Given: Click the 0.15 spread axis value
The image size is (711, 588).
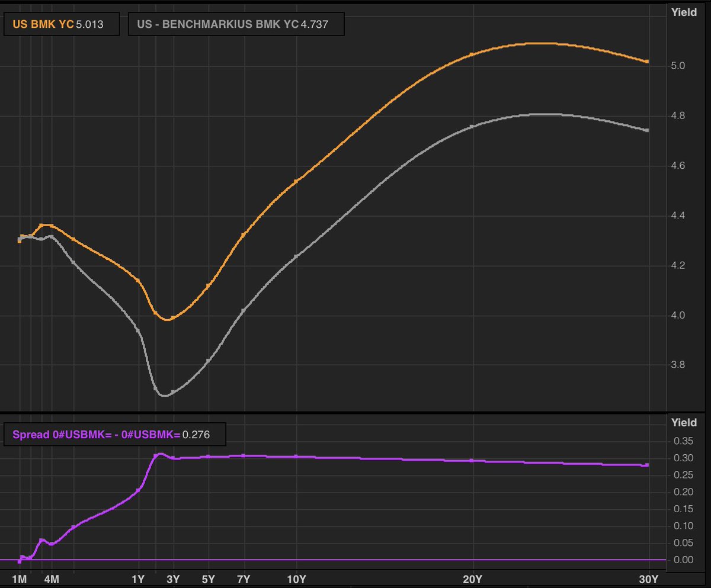Looking at the screenshot, I should [x=683, y=509].
